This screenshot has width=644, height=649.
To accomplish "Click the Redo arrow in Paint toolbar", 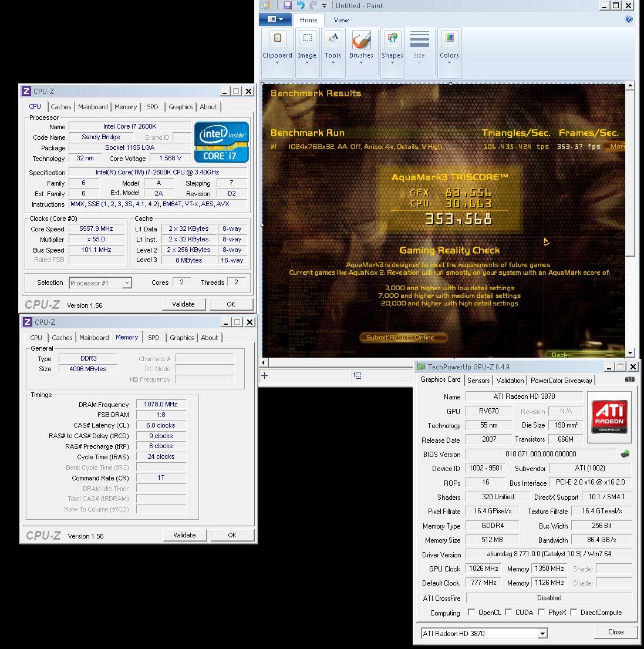I will [313, 5].
